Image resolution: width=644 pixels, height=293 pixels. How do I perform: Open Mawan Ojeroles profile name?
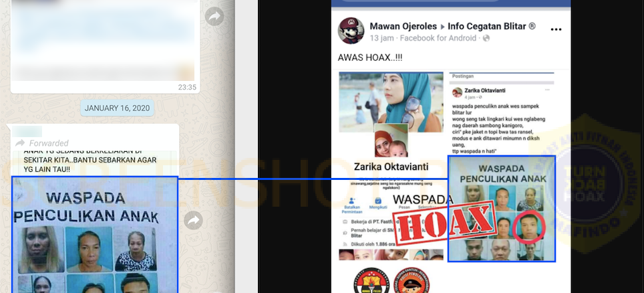[x=404, y=26]
